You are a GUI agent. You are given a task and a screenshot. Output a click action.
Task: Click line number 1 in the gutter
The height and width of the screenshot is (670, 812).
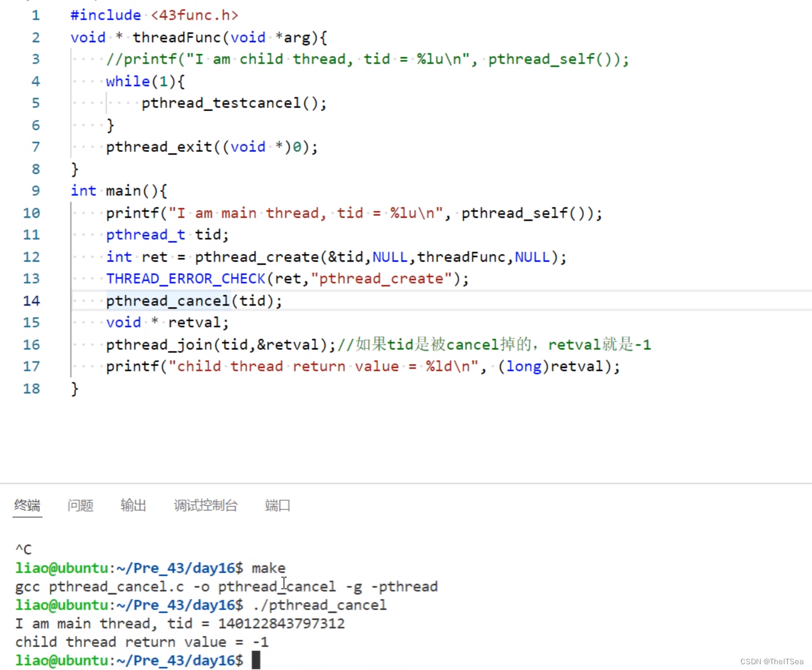point(36,15)
